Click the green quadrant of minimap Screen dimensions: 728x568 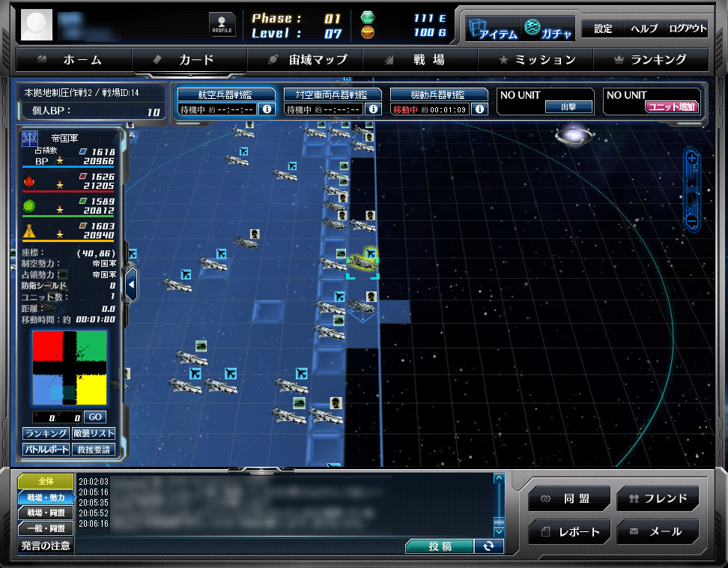(x=91, y=345)
